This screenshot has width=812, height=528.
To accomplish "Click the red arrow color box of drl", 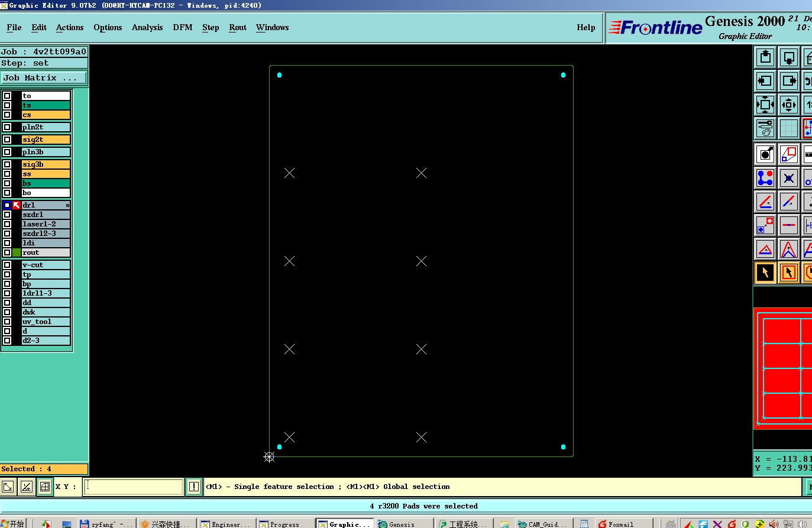I will (17, 205).
